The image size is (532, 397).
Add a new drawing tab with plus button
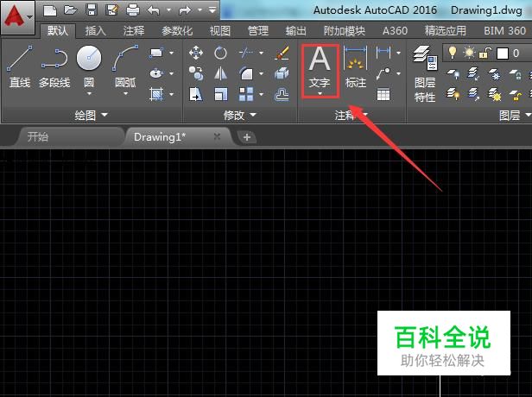(x=247, y=137)
